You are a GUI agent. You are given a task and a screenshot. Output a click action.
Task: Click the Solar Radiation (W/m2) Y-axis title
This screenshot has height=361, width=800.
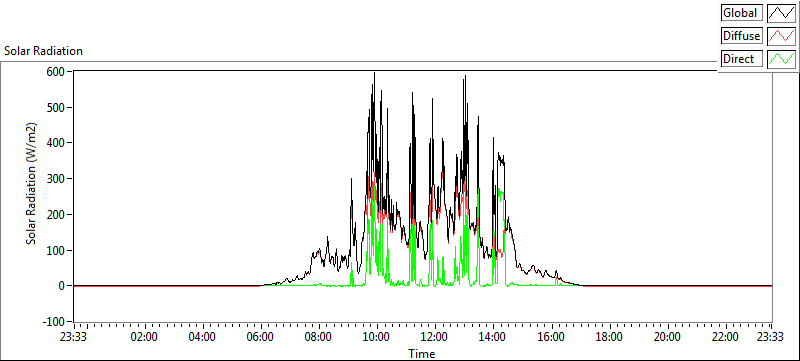point(32,184)
